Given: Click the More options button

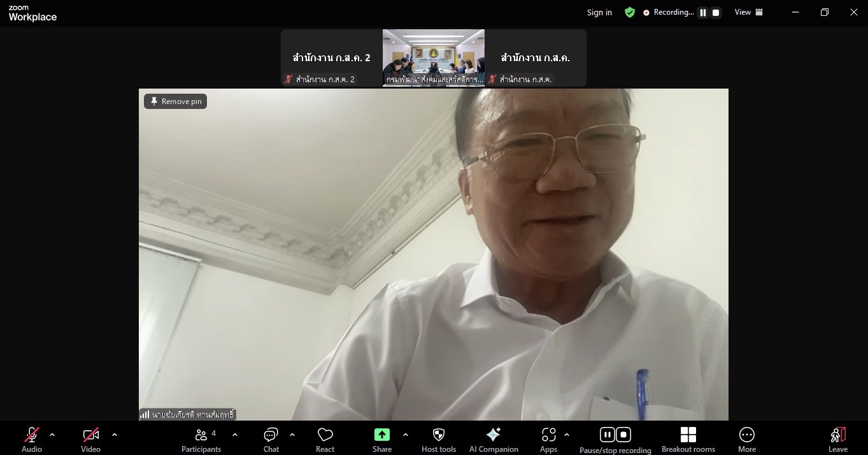Looking at the screenshot, I should (x=746, y=439).
